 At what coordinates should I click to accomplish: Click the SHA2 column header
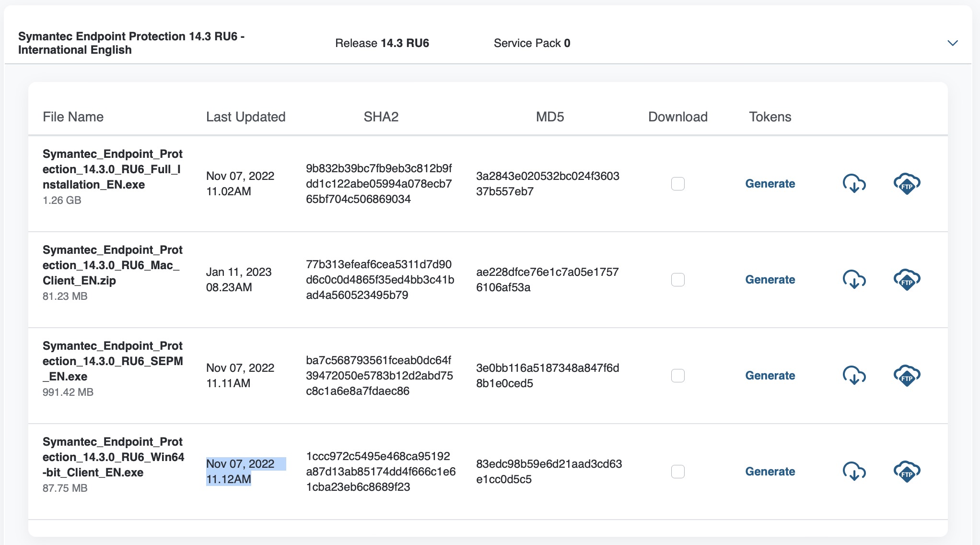pos(381,117)
